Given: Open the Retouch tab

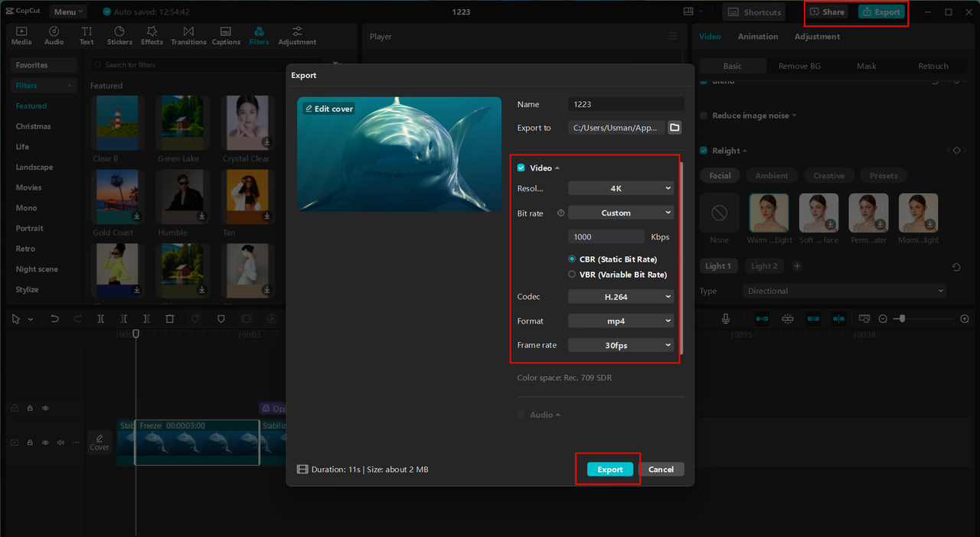Looking at the screenshot, I should click(x=933, y=66).
